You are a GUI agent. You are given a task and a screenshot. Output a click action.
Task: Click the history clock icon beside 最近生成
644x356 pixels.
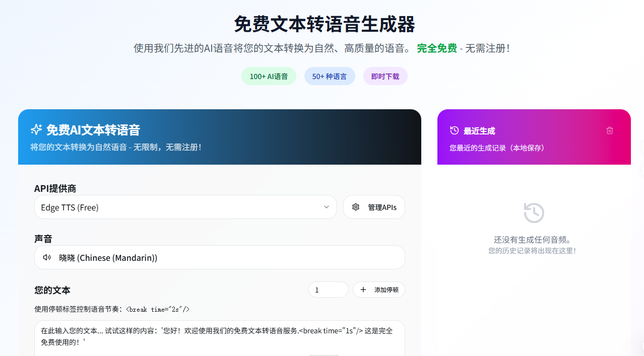point(454,130)
